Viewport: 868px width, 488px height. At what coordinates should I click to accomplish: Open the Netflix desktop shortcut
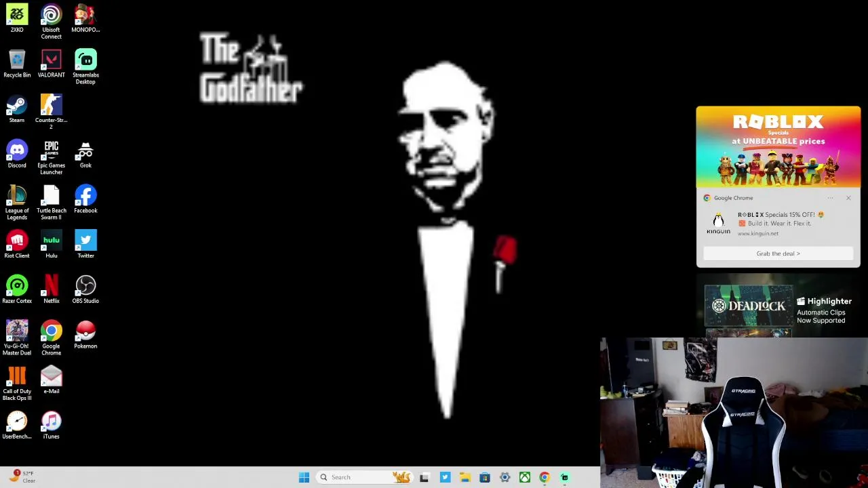point(51,289)
